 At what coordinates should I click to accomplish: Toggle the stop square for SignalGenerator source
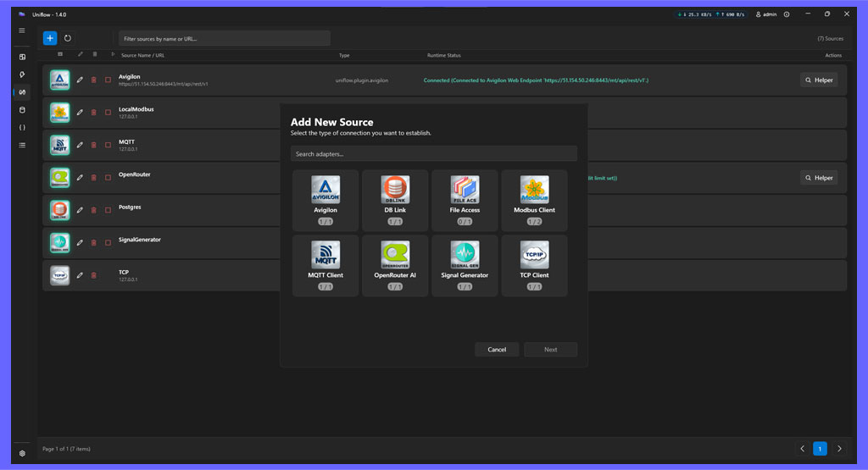[108, 243]
